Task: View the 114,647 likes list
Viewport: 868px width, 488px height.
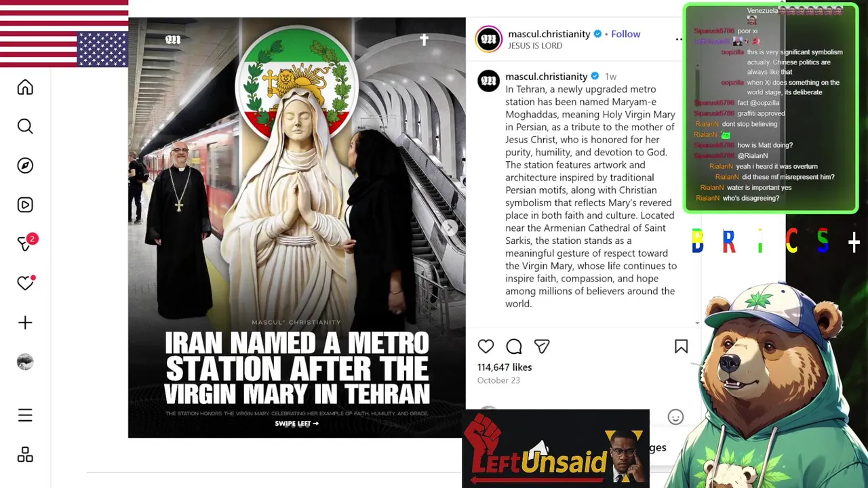Action: click(x=505, y=367)
